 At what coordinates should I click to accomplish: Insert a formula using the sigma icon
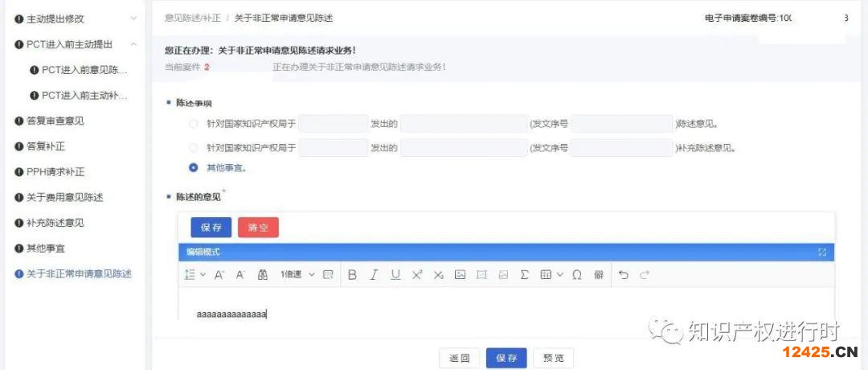click(524, 275)
